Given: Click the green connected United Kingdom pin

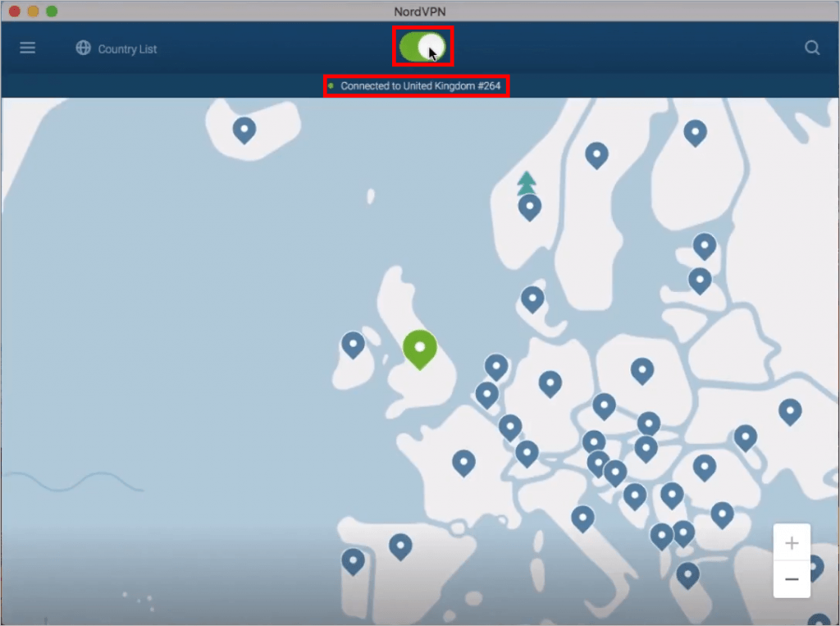Looking at the screenshot, I should pyautogui.click(x=420, y=348).
